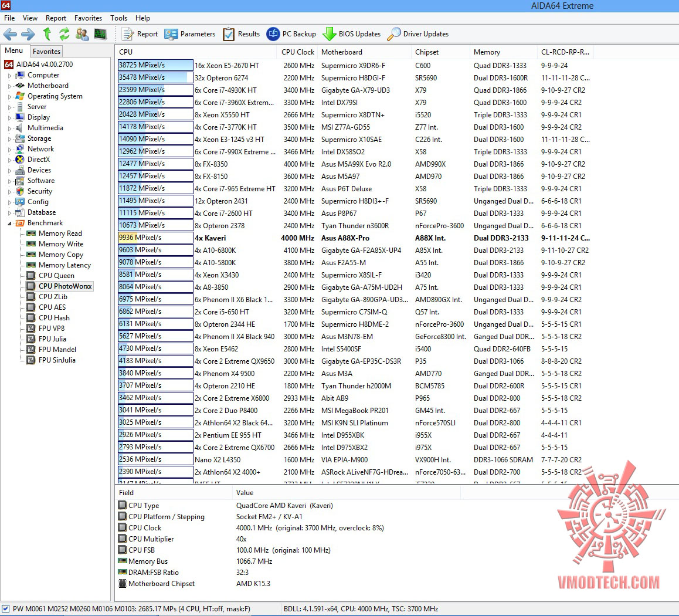The image size is (679, 616).
Task: Open benchmark Parameters
Action: (x=189, y=34)
